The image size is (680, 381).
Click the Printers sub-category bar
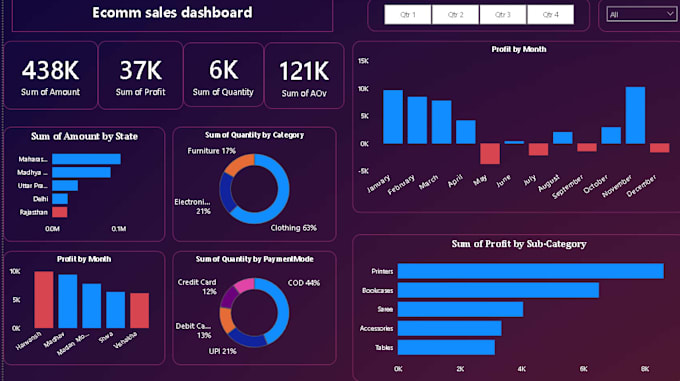[x=531, y=271]
